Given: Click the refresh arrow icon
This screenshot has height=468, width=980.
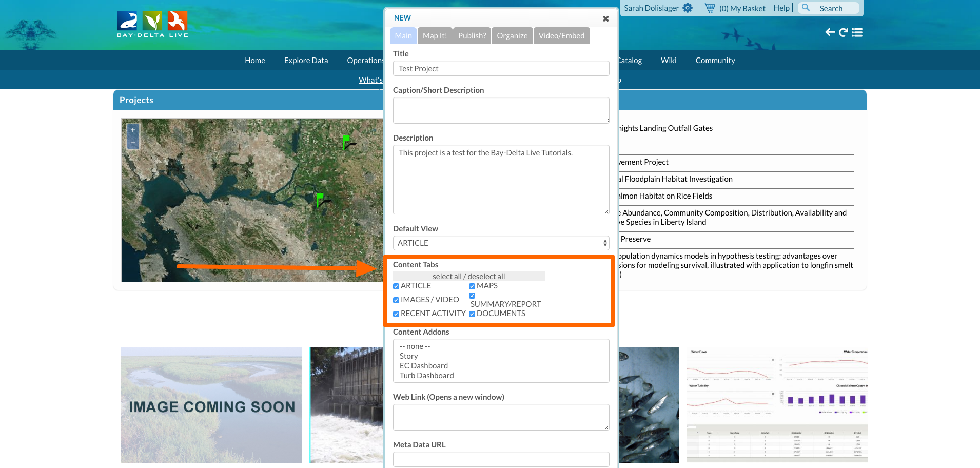Looking at the screenshot, I should [843, 32].
